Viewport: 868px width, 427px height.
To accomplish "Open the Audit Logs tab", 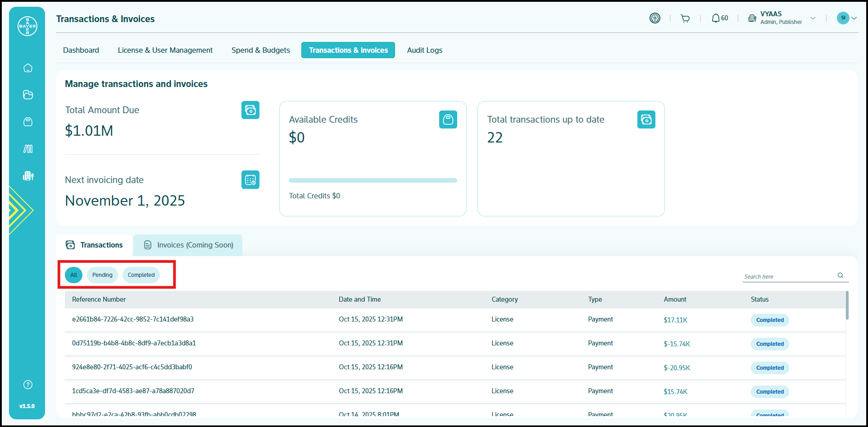I will point(424,50).
